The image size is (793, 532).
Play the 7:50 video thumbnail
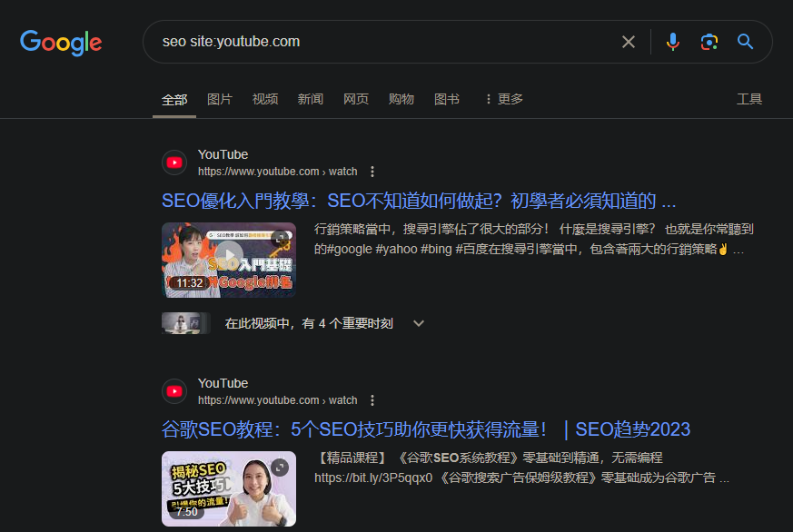(x=229, y=489)
